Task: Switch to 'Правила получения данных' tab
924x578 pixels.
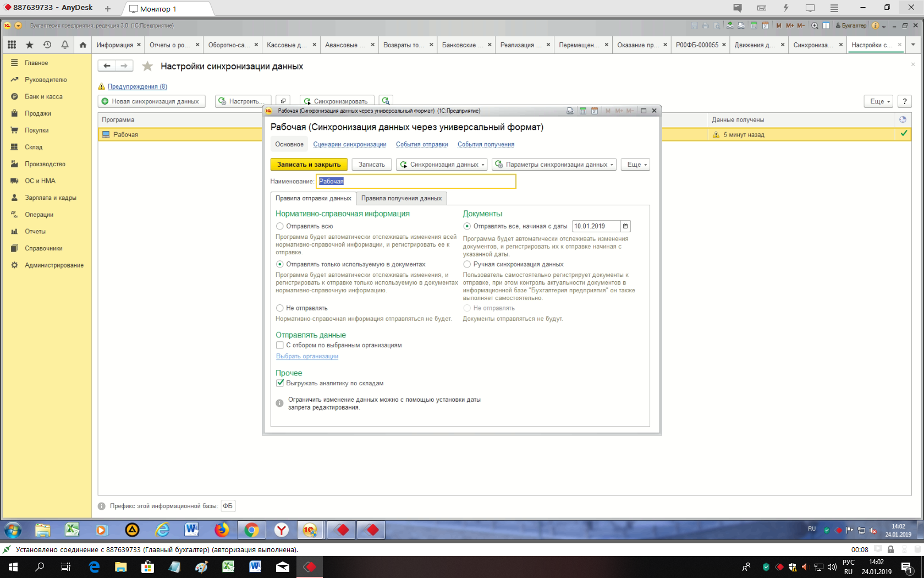Action: (402, 198)
